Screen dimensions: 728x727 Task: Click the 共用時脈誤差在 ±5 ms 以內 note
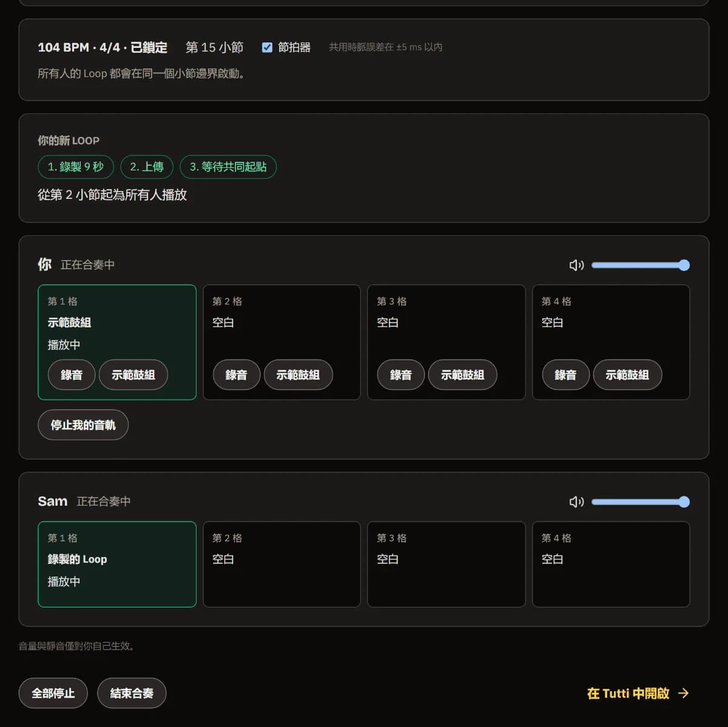point(385,47)
